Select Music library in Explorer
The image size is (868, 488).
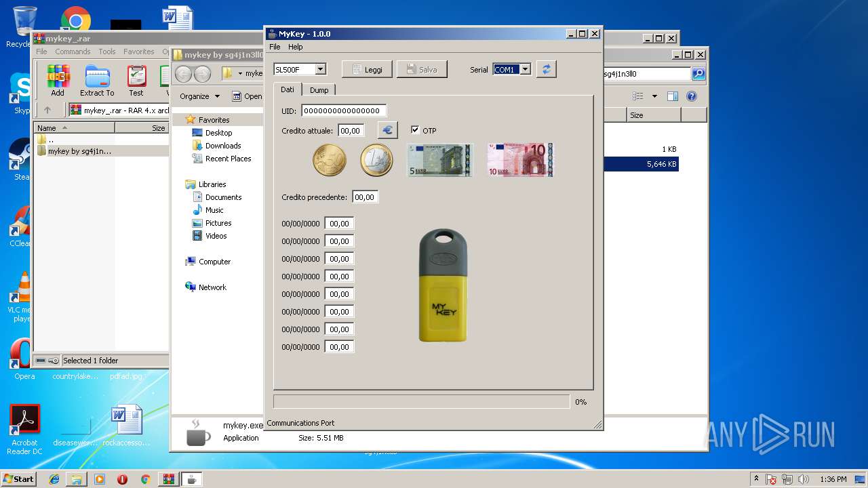214,210
